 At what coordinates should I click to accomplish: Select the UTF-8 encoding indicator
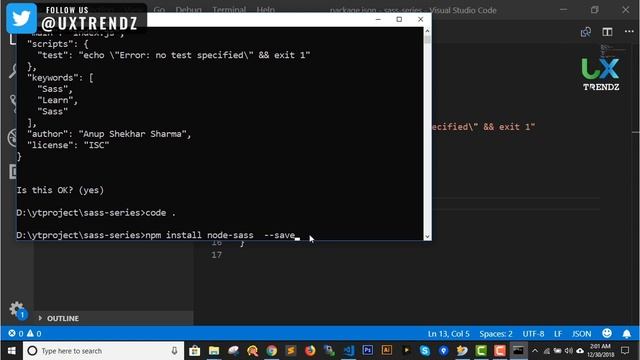click(x=533, y=333)
